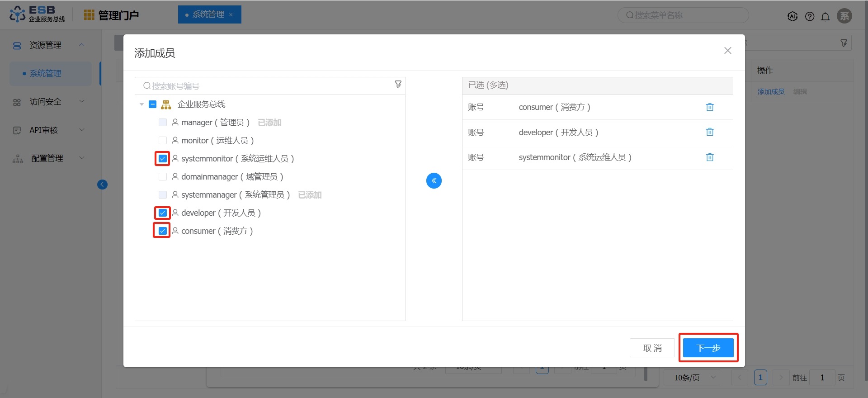Click the filter icon in background table header

[x=844, y=43]
